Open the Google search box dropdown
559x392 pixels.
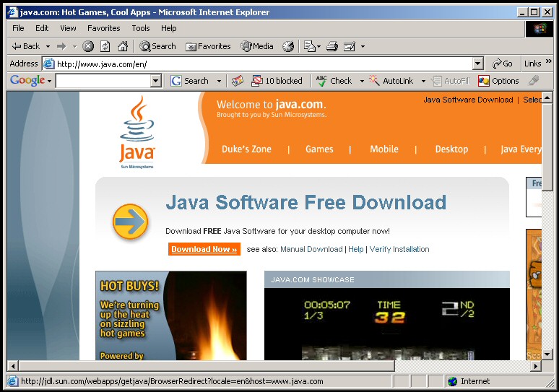pos(155,81)
